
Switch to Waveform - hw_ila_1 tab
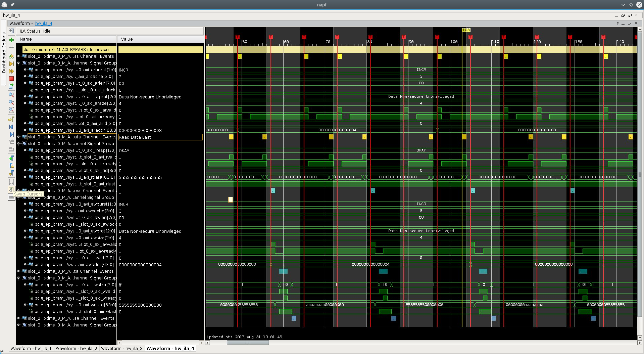31,349
